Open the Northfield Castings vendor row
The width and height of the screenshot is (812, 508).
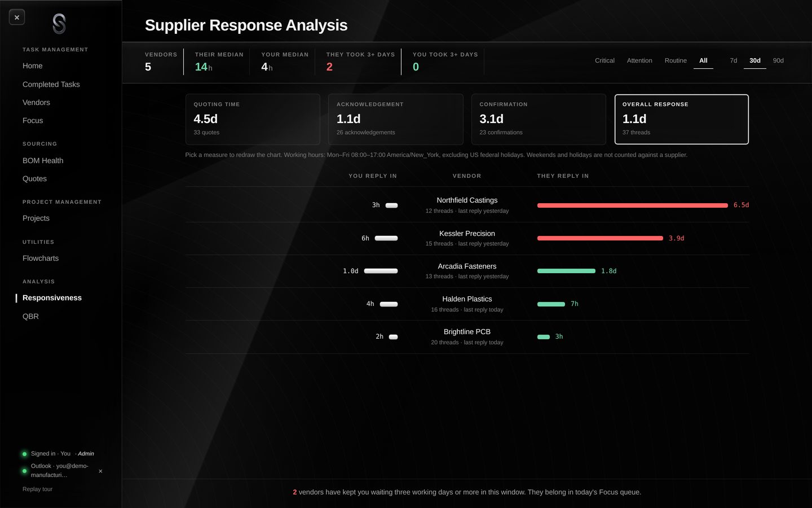tap(467, 205)
